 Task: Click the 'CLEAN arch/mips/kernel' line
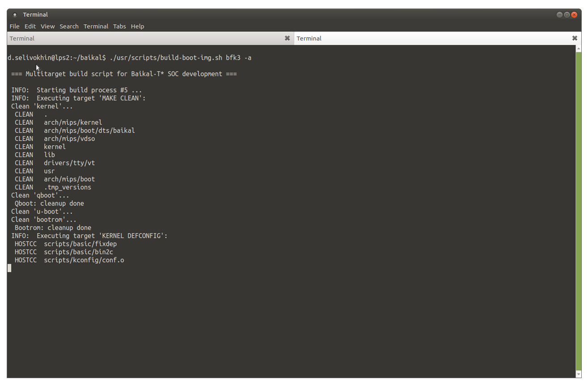point(58,122)
